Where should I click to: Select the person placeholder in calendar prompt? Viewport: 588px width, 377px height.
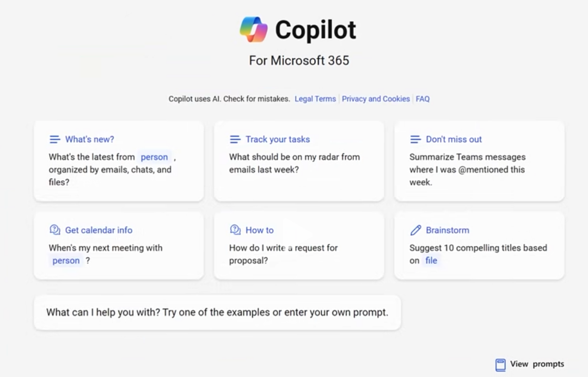(x=66, y=261)
